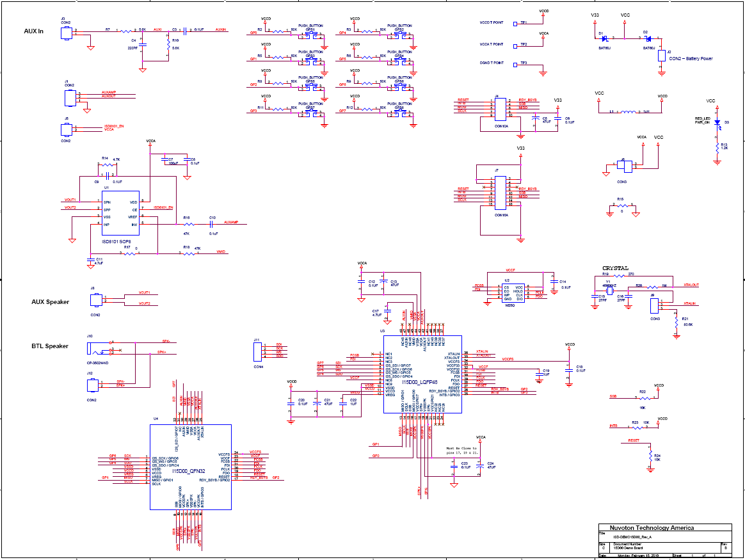The width and height of the screenshot is (745, 560).
Task: Click the R7 resistor on AUX In
Action: [127, 30]
